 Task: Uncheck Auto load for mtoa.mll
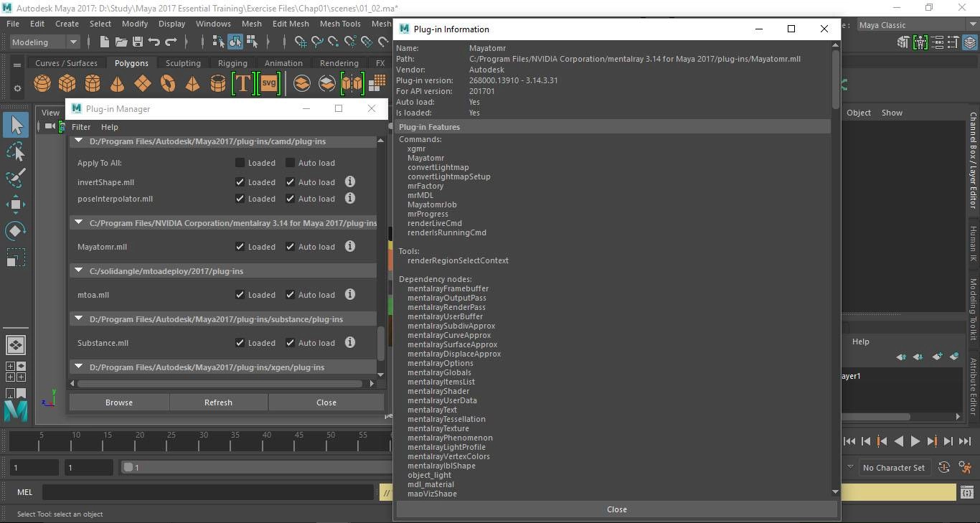pyautogui.click(x=290, y=295)
